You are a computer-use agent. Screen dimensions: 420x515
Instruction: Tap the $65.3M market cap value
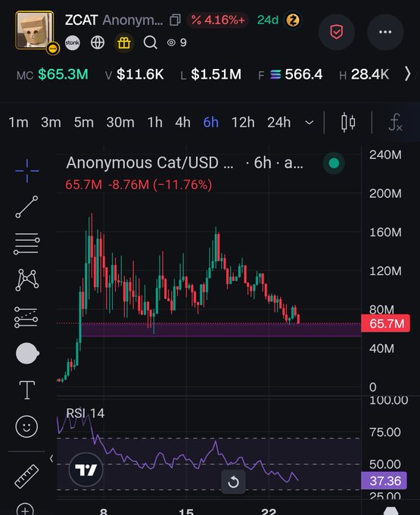tap(63, 74)
